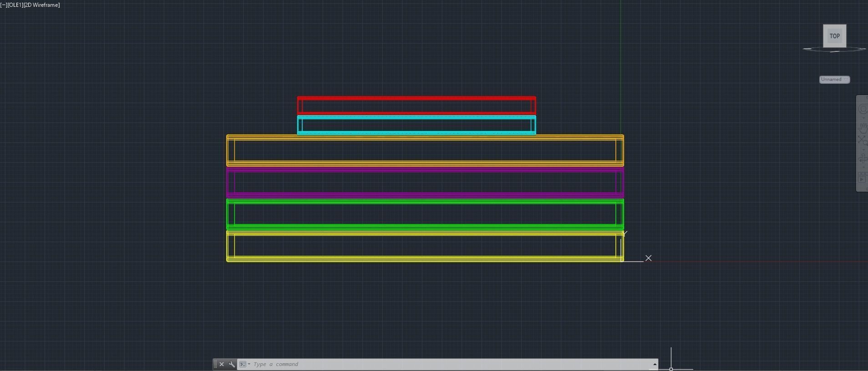Activate the Orbit navigation tool
This screenshot has height=371, width=868.
863,159
